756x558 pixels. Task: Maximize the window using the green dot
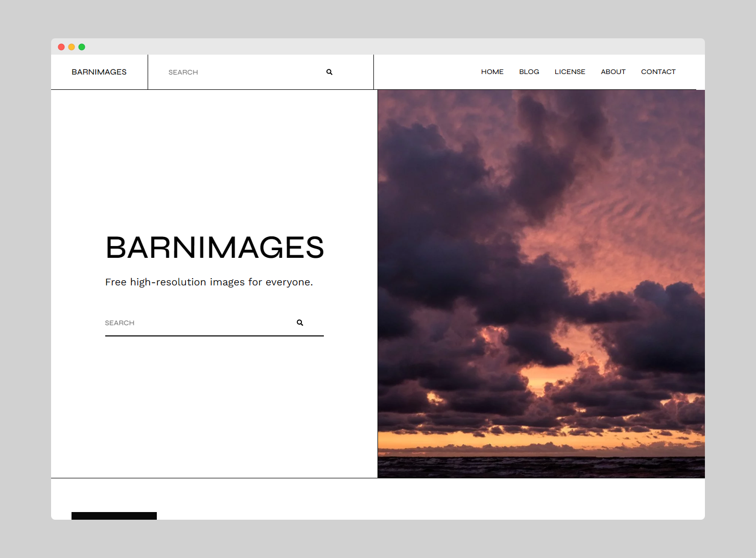pos(82,47)
